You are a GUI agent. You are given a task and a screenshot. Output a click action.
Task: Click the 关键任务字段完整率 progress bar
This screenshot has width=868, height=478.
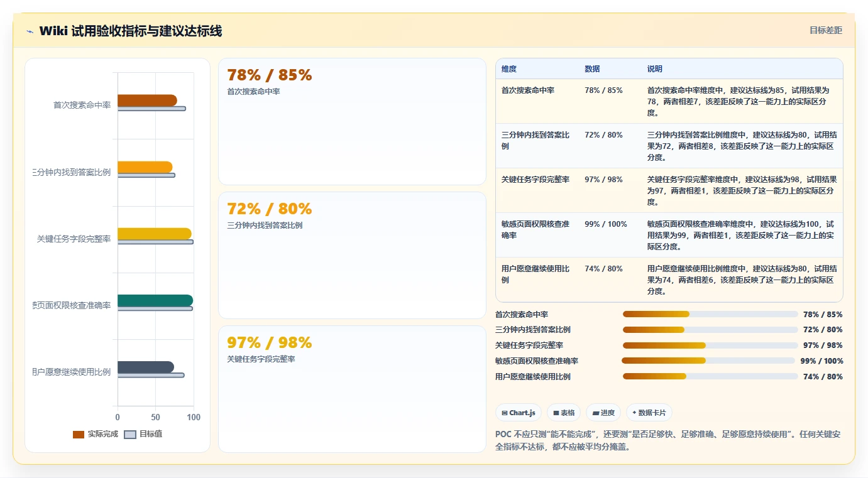[x=710, y=345]
